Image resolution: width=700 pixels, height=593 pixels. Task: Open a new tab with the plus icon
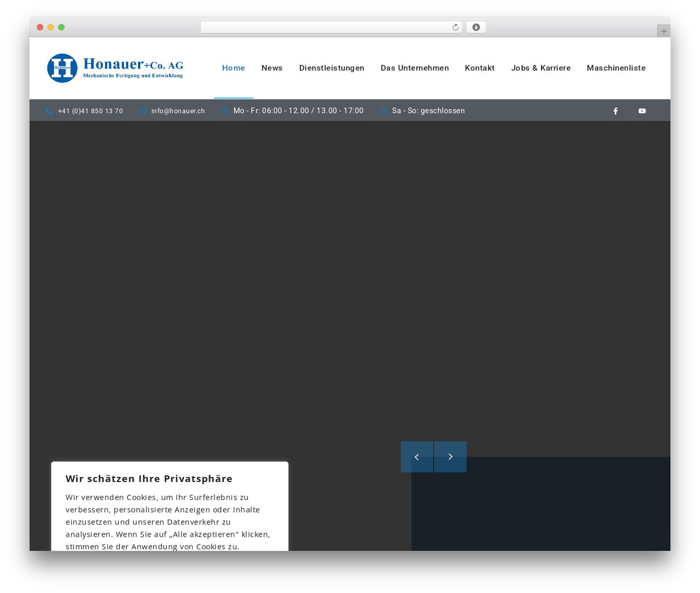pos(663,31)
